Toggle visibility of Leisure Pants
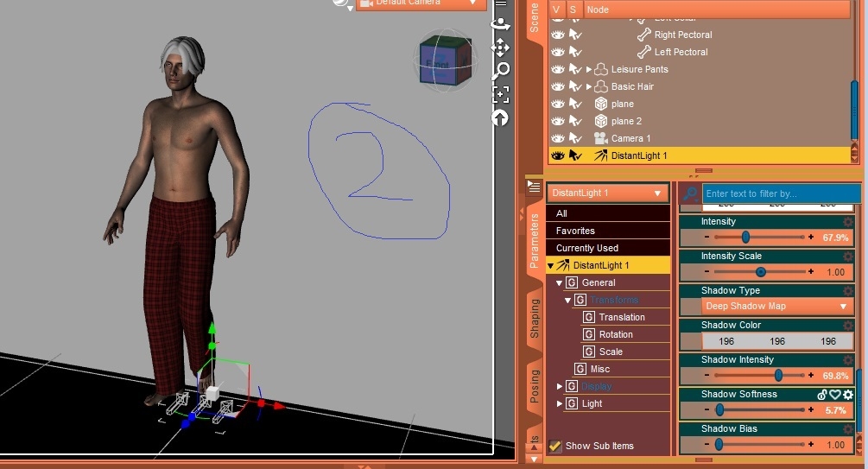 (557, 69)
